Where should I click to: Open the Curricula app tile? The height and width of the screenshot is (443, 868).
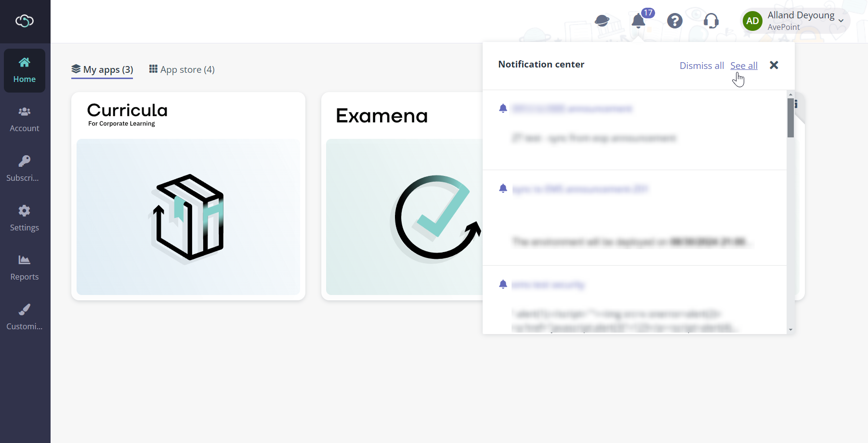click(x=188, y=196)
